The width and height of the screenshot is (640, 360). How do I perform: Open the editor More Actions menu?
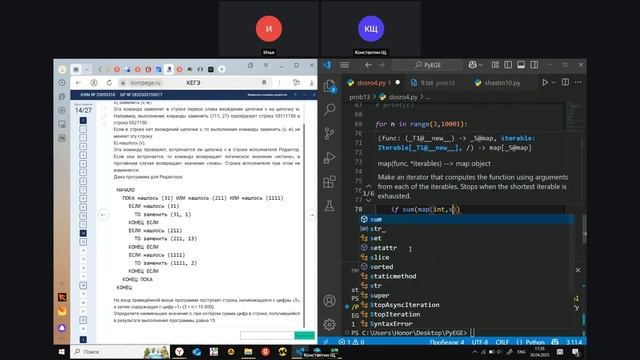point(578,82)
